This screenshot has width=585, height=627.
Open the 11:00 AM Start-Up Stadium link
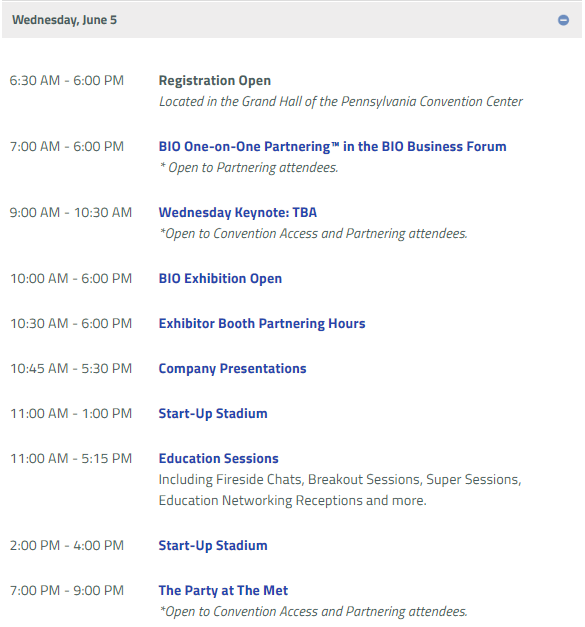[x=213, y=413]
